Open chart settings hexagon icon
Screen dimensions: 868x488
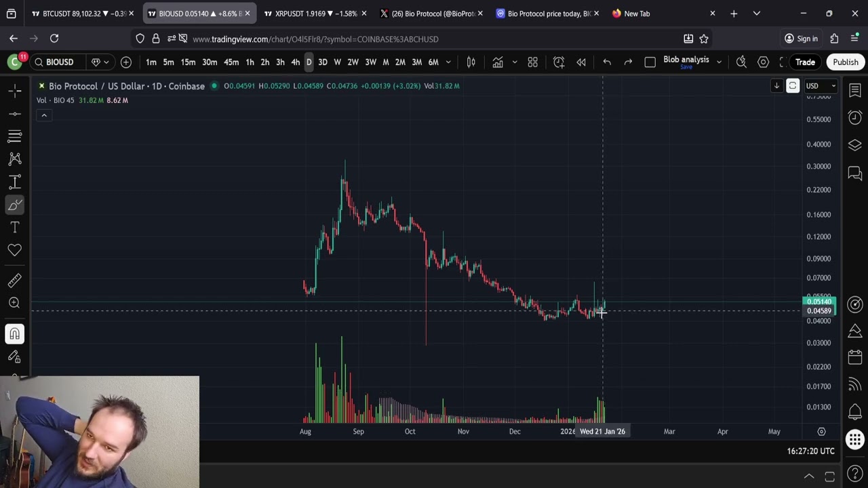(x=763, y=62)
